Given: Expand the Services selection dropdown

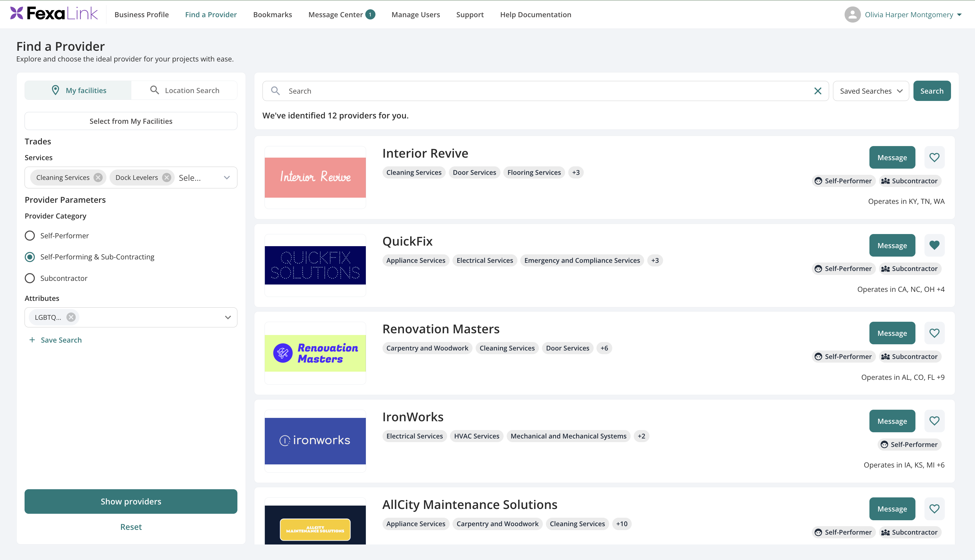Looking at the screenshot, I should 227,177.
